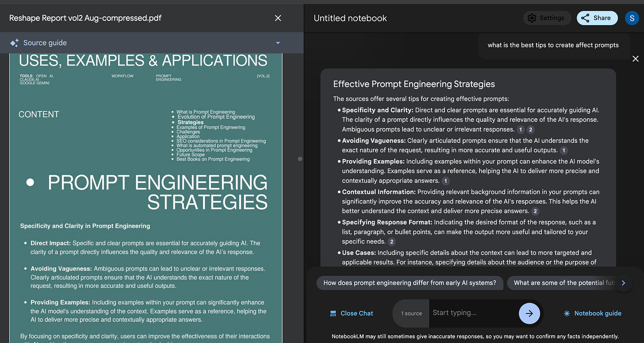Click the Untitled notebook title

[x=350, y=18]
